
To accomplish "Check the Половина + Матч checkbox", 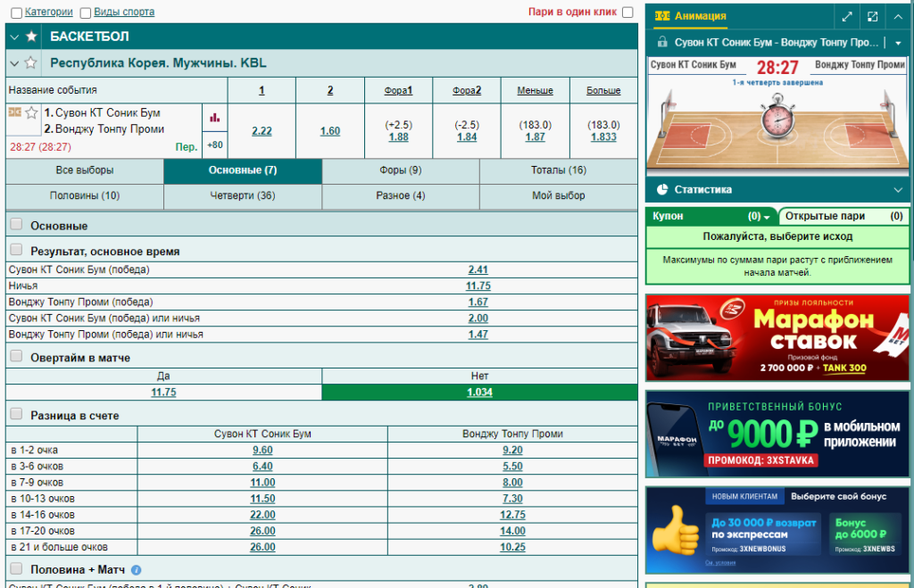I will [x=16, y=568].
